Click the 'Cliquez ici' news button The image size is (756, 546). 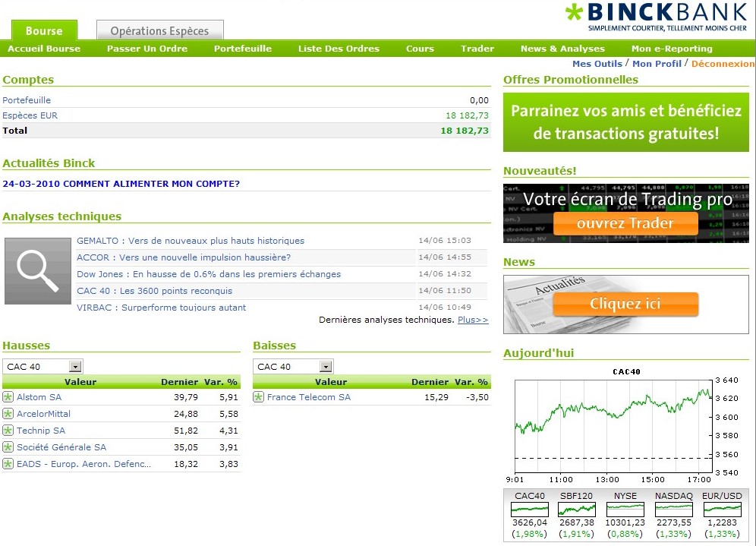tap(625, 304)
